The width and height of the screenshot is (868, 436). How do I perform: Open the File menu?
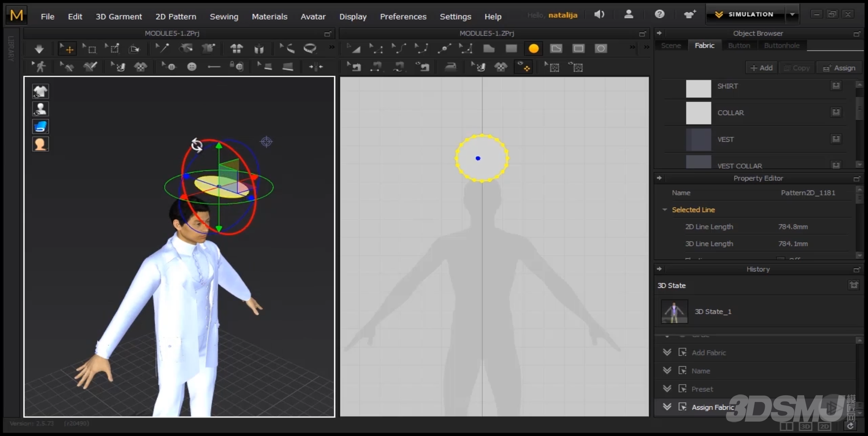click(x=48, y=16)
